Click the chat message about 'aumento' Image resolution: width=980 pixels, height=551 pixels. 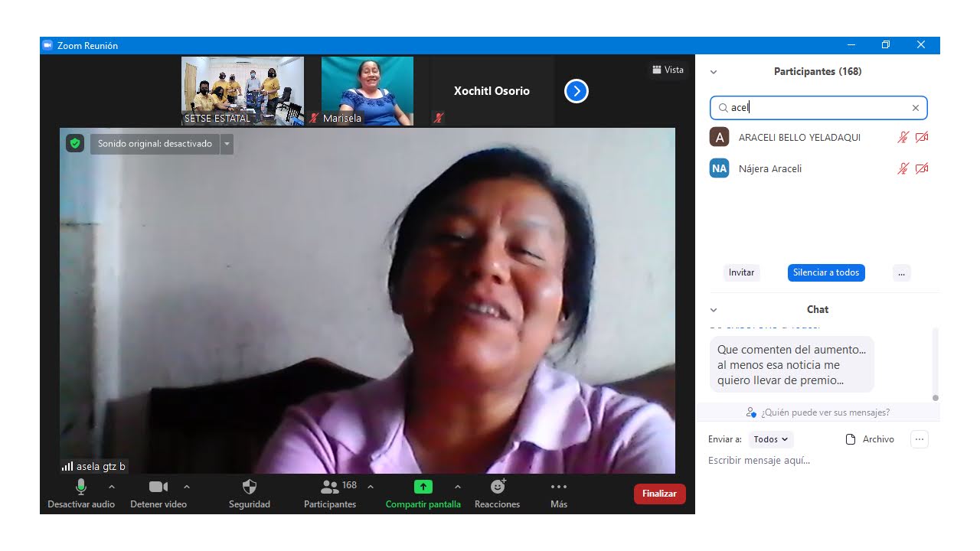(x=792, y=365)
